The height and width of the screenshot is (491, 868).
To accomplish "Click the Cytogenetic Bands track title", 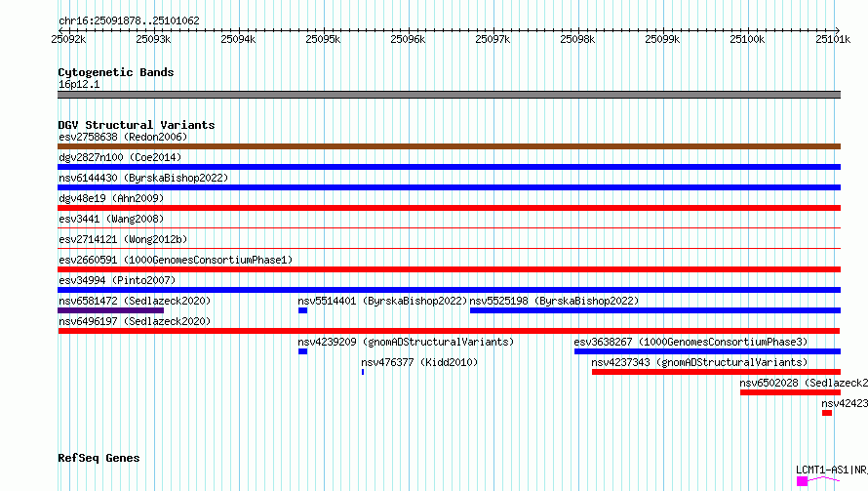I will [x=116, y=72].
